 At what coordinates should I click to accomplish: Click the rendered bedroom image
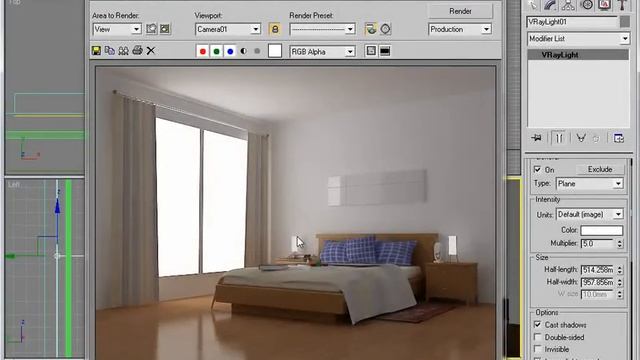tap(296, 213)
